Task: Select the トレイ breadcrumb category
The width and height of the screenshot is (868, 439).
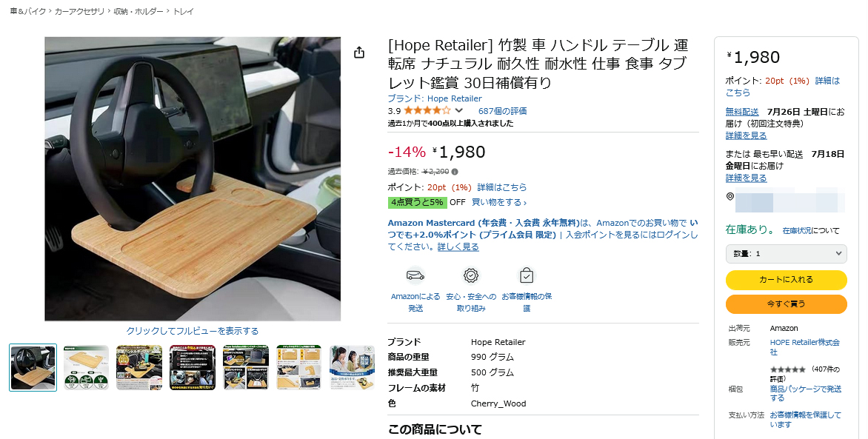Action: tap(184, 11)
